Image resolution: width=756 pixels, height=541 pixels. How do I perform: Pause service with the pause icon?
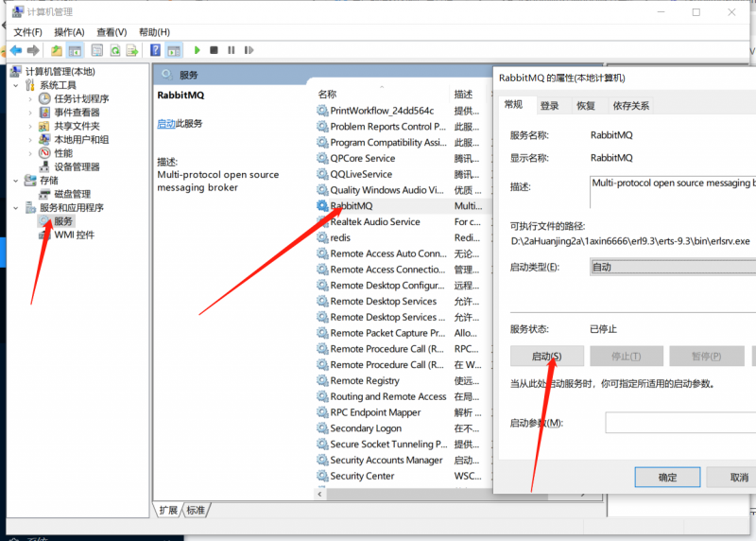point(232,50)
